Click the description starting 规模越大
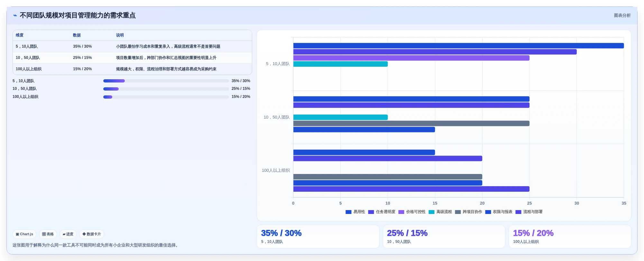The width and height of the screenshot is (644, 261). (x=166, y=69)
